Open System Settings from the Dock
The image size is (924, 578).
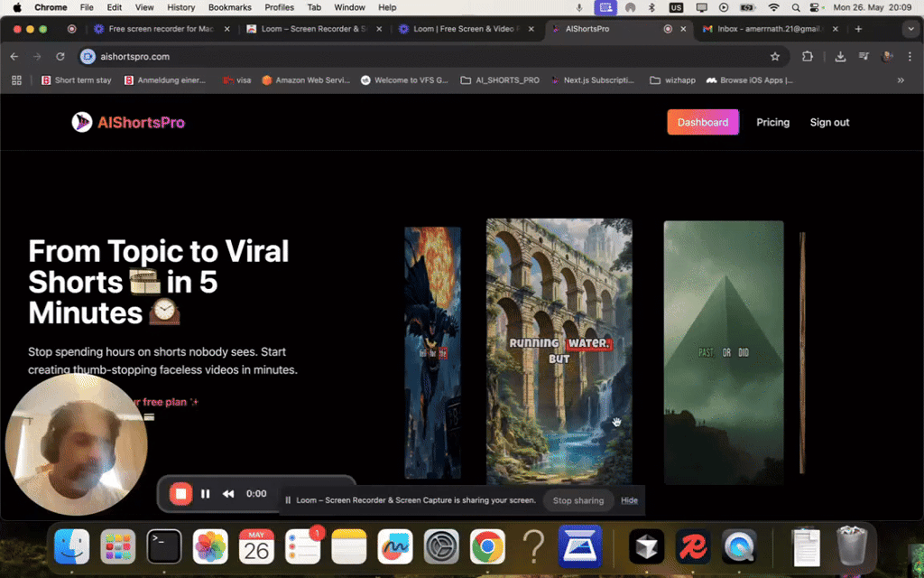click(440, 546)
